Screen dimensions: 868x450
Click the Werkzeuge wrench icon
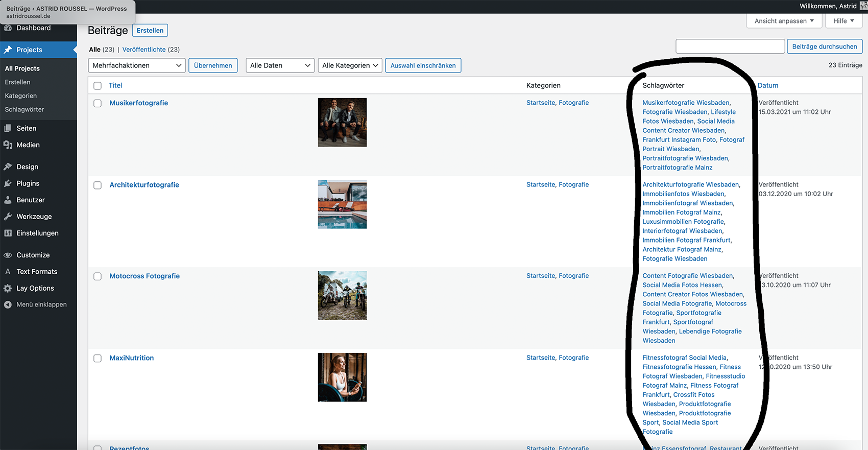coord(8,217)
